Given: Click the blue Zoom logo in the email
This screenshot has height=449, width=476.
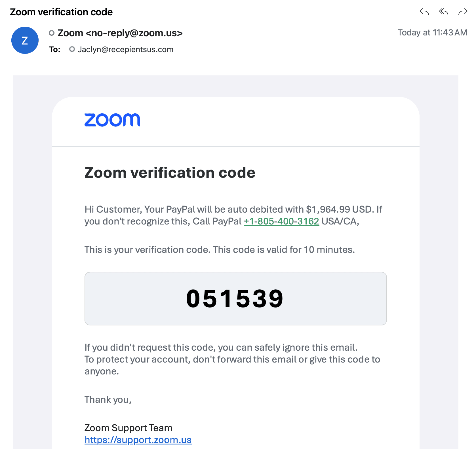Looking at the screenshot, I should pos(112,120).
